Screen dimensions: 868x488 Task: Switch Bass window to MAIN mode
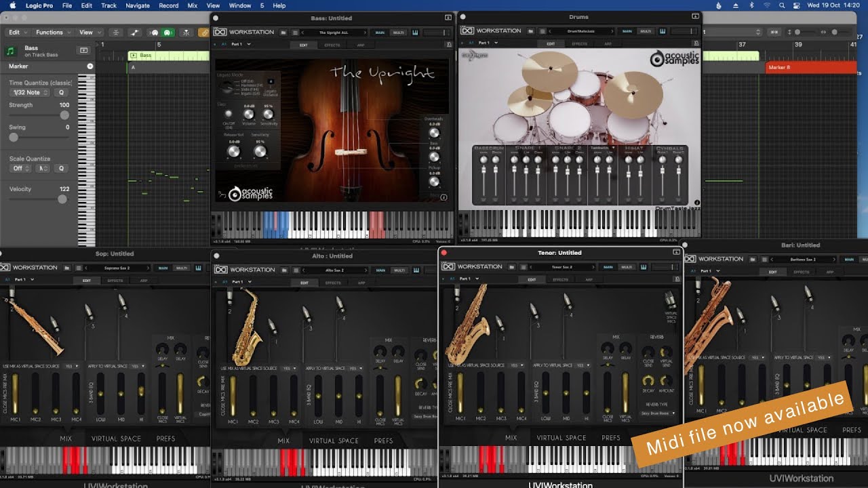coord(380,32)
